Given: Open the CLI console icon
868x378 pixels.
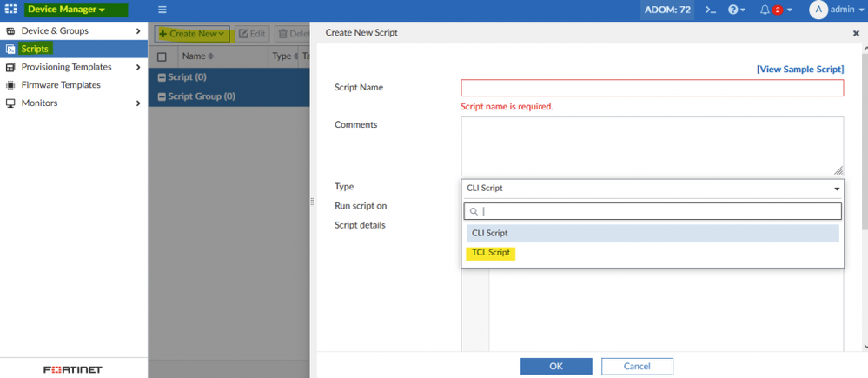Looking at the screenshot, I should [x=710, y=10].
